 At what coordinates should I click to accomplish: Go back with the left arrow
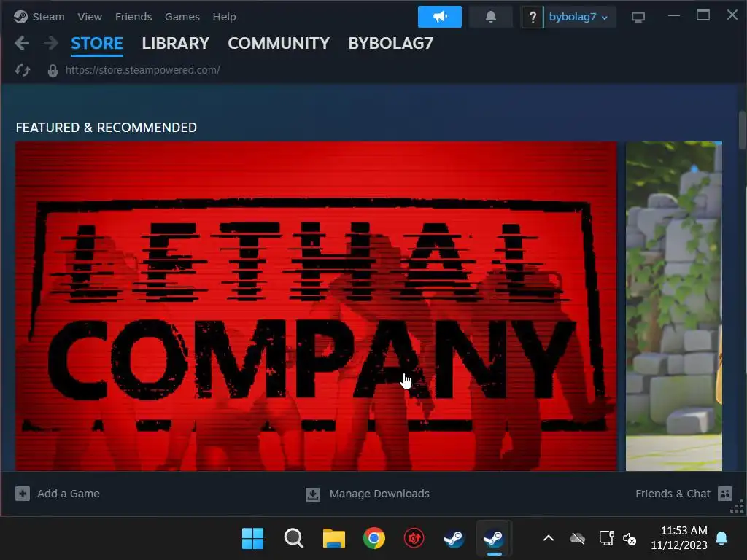pyautogui.click(x=22, y=43)
